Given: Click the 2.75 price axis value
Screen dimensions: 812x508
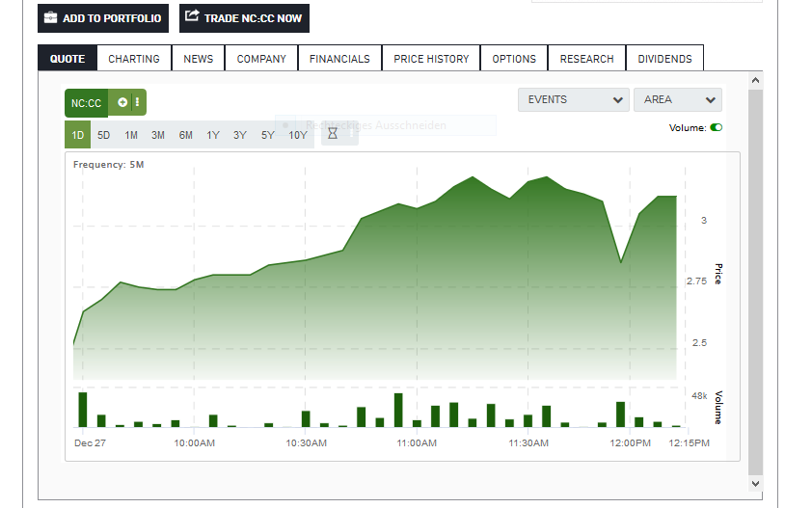Looking at the screenshot, I should (696, 281).
